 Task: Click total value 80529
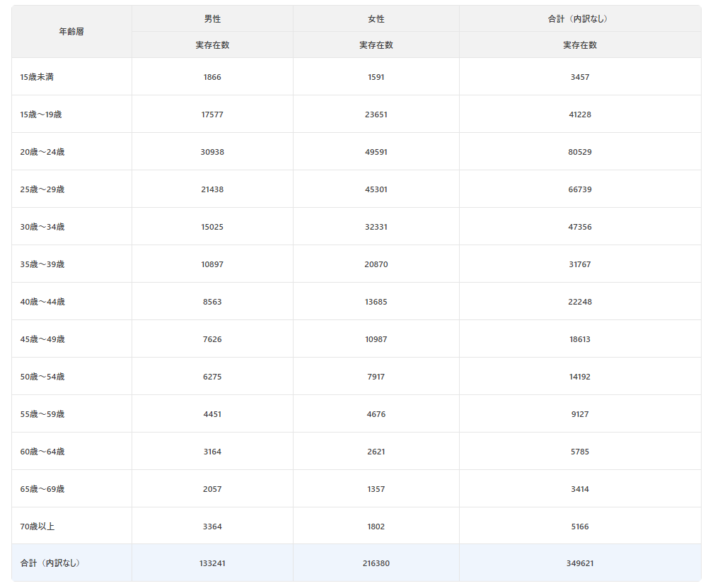(x=580, y=152)
